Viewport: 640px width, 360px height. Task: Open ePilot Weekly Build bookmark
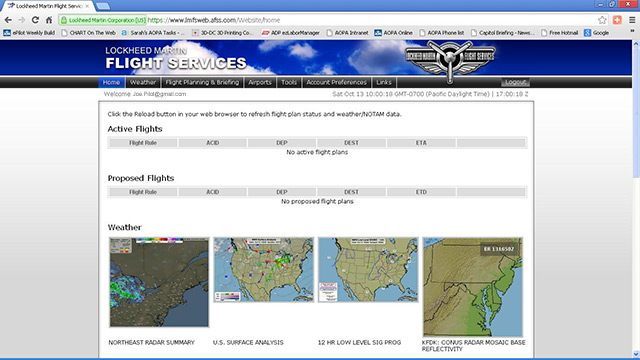coord(29,33)
